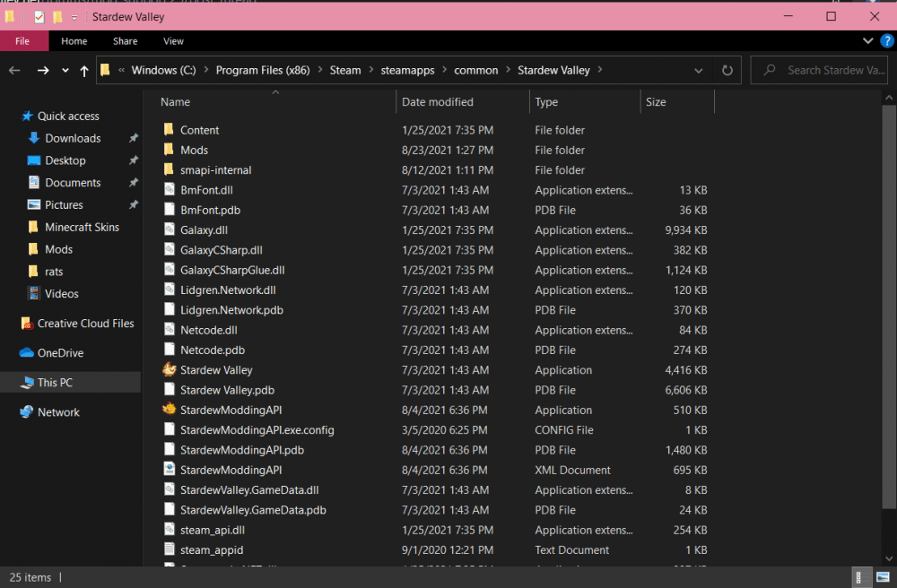This screenshot has width=897, height=588.
Task: Sort by Name column header
Action: point(175,101)
